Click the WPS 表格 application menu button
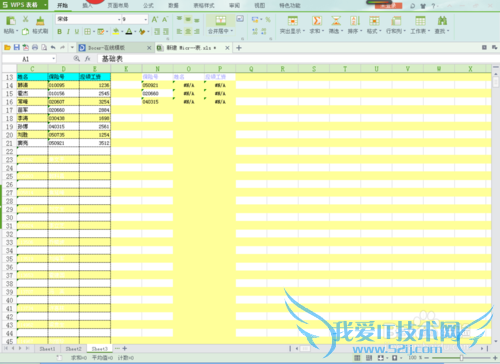 [x=24, y=5]
